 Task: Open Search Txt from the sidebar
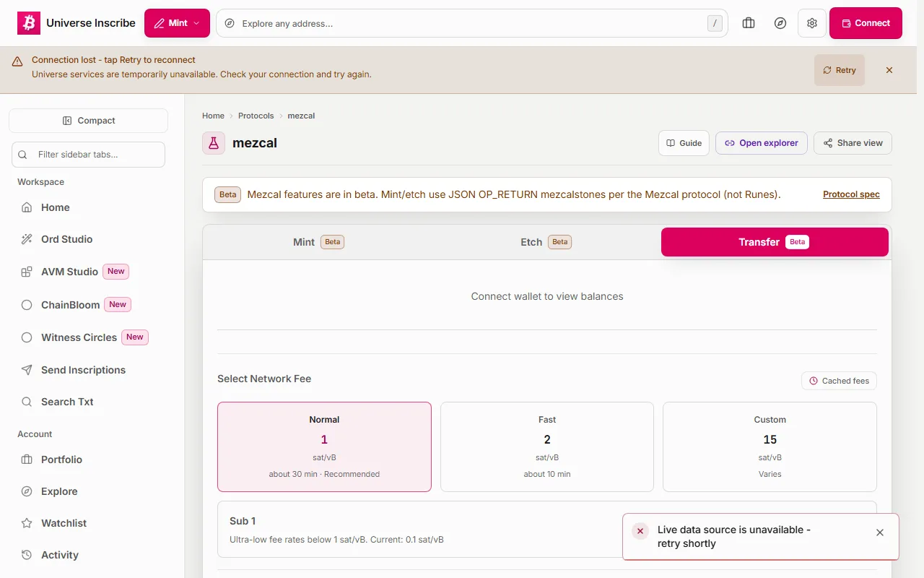tap(88, 402)
